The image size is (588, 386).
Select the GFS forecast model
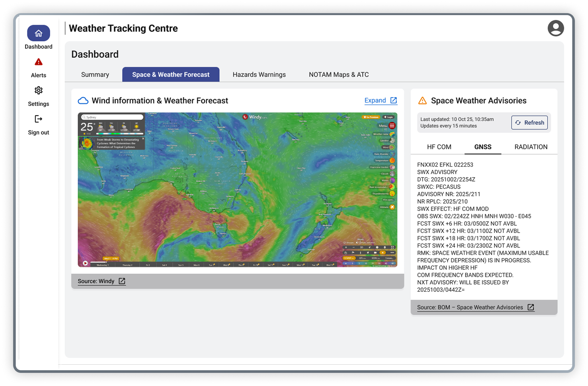(x=362, y=258)
